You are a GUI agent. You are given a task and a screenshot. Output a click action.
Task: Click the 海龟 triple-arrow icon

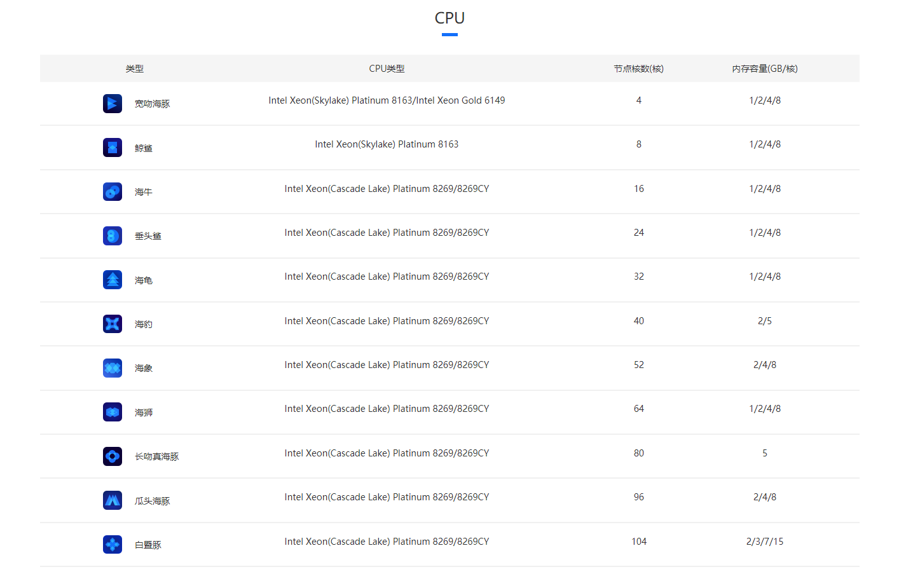113,280
